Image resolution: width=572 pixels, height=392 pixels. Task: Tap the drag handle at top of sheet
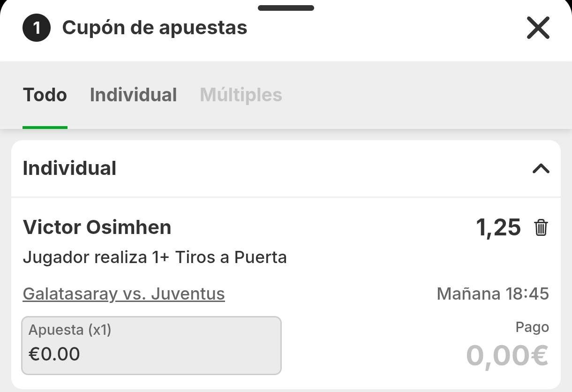point(286,8)
